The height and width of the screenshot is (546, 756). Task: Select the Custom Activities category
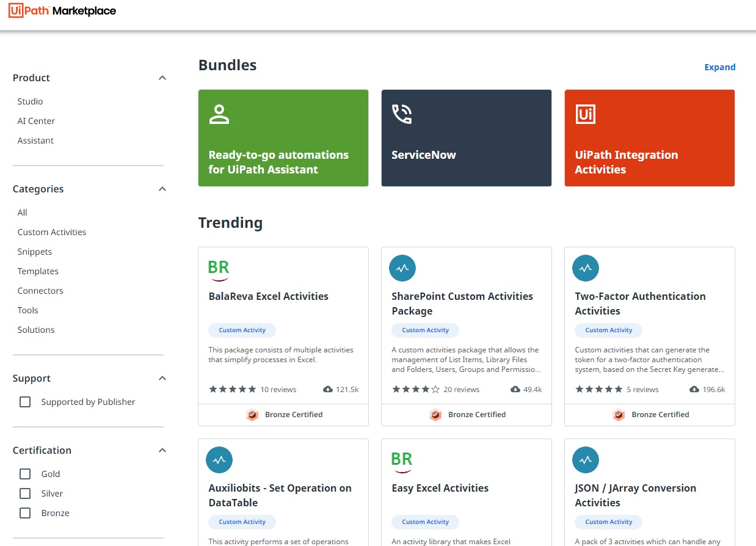[52, 232]
